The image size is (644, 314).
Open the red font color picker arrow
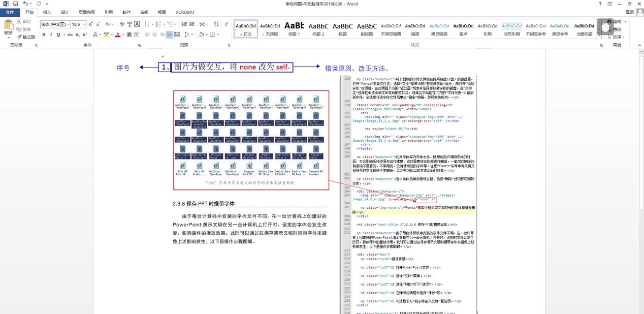(x=123, y=35)
